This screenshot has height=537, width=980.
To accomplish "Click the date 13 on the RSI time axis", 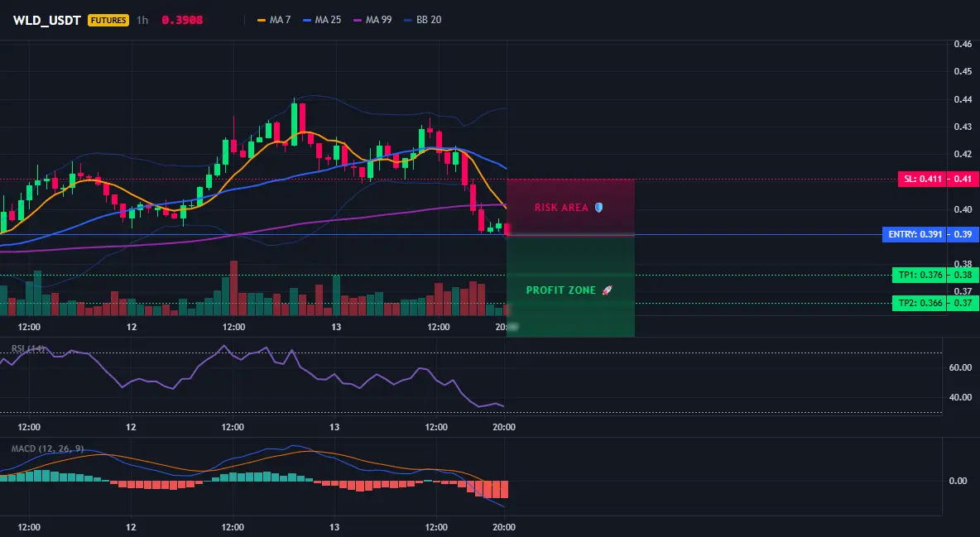I will 334,427.
